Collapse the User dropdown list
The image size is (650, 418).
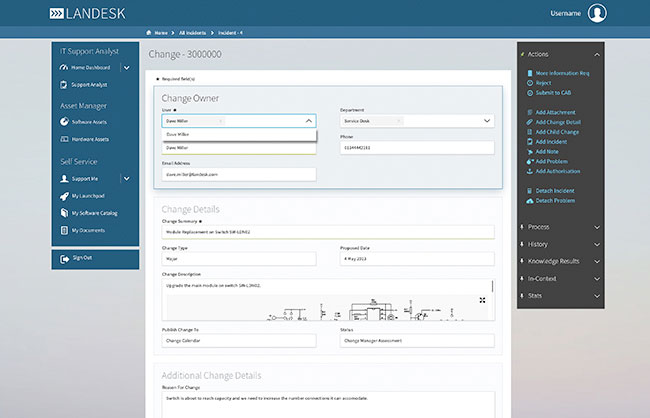pos(308,121)
